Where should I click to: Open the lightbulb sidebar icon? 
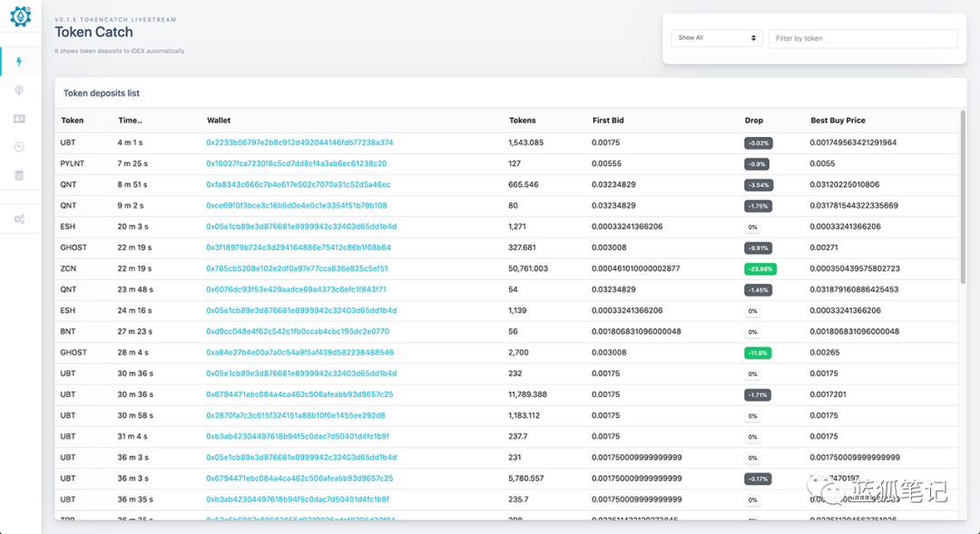click(20, 90)
